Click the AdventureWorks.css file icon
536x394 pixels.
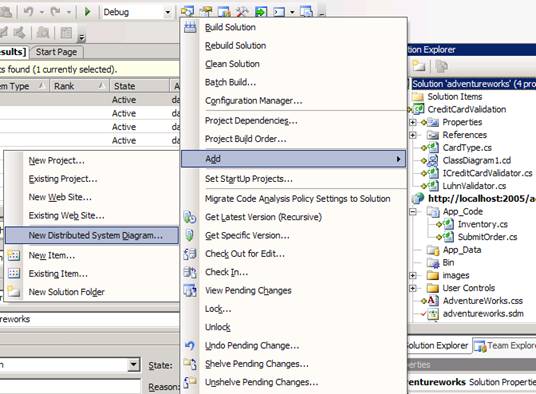(433, 301)
